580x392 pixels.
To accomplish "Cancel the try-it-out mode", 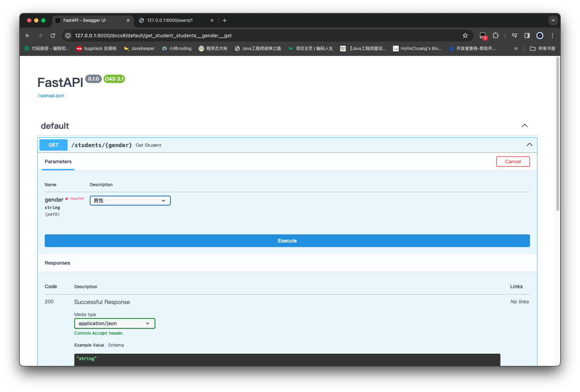I will (x=513, y=162).
